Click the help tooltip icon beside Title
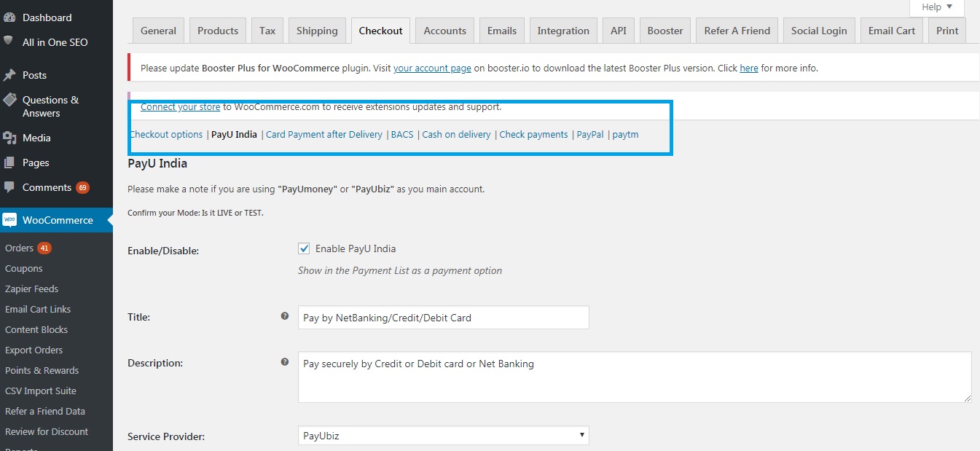980x451 pixels. [285, 316]
